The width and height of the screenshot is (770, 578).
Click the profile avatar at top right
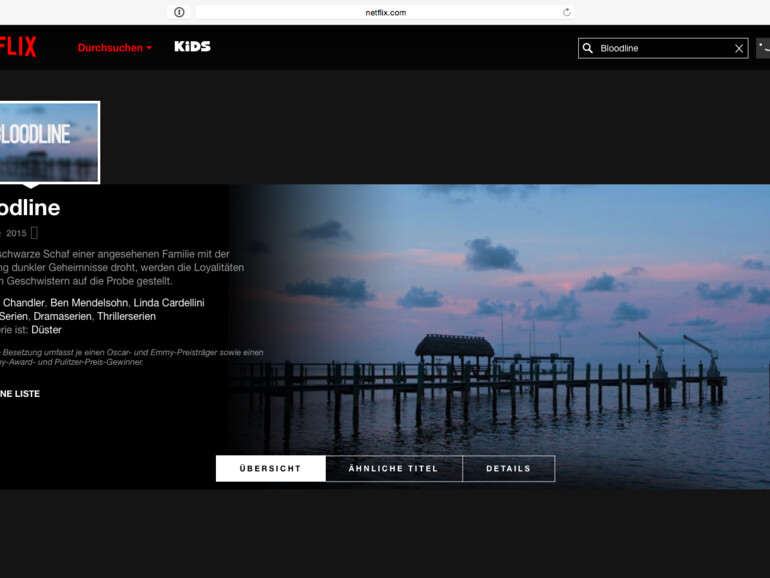(x=763, y=48)
